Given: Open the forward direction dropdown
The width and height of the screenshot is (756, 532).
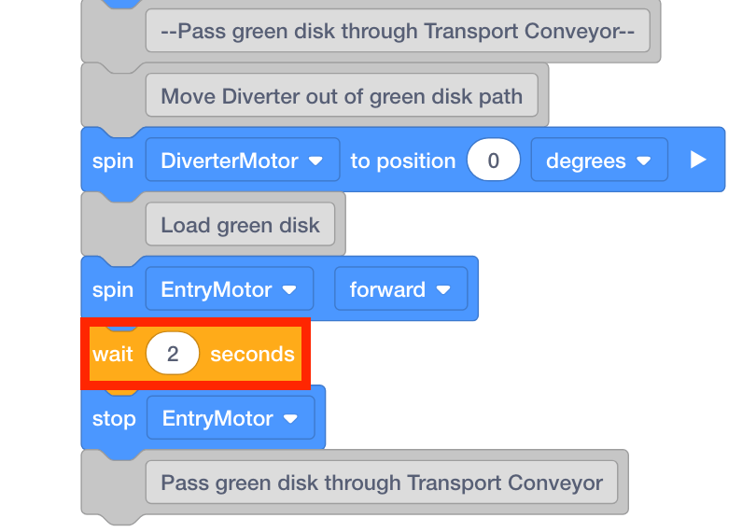Looking at the screenshot, I should [399, 289].
